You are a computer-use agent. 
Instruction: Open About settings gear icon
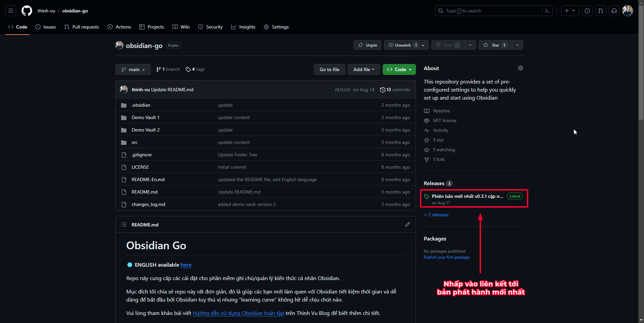[520, 68]
